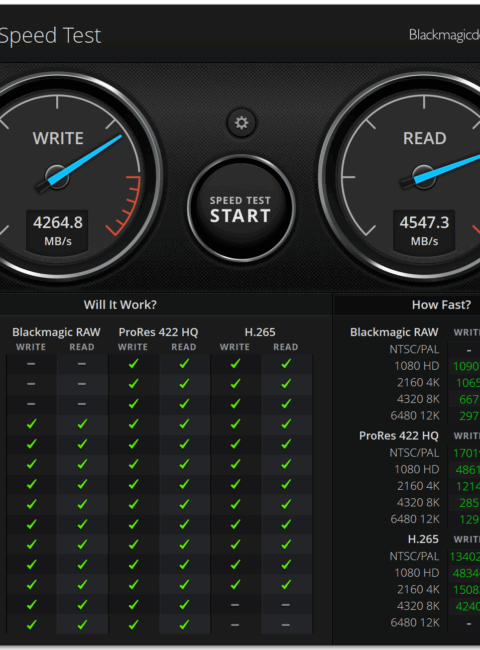
Task: Click the WRITE speed gauge needle dial
Action: click(x=56, y=177)
